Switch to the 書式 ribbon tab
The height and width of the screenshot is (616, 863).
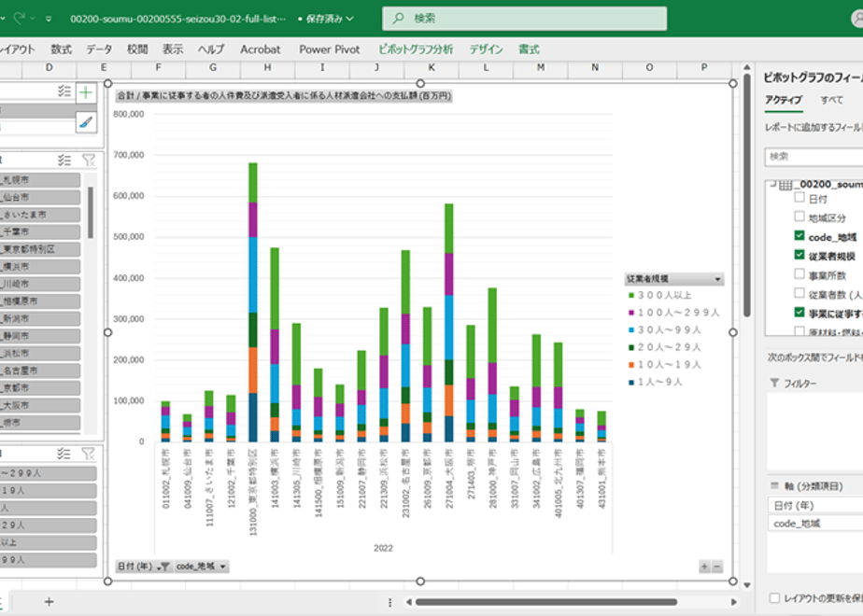[x=529, y=49]
